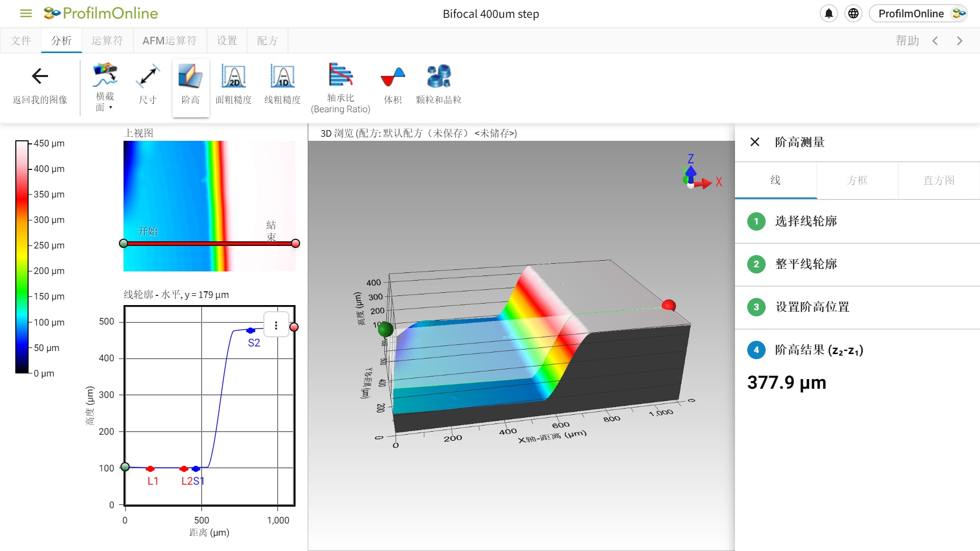Click the 线轮廓 - 水平, y = 179 µm label
The height and width of the screenshot is (551, 980).
tap(176, 295)
